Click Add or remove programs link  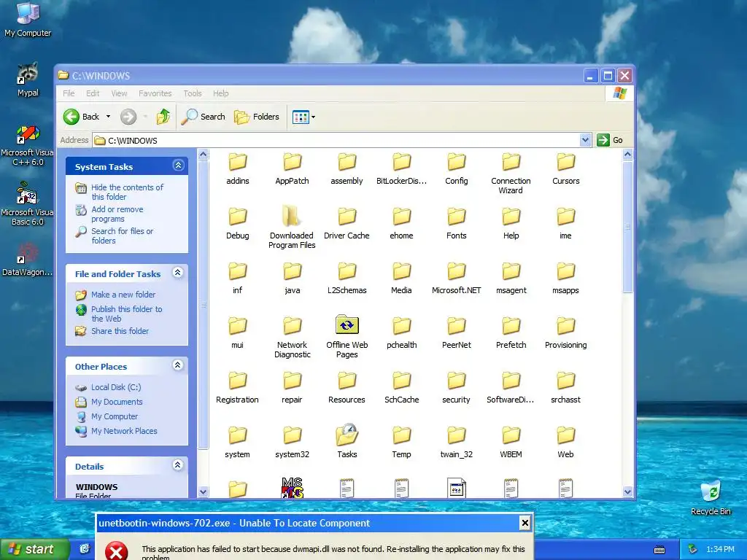[x=117, y=214]
